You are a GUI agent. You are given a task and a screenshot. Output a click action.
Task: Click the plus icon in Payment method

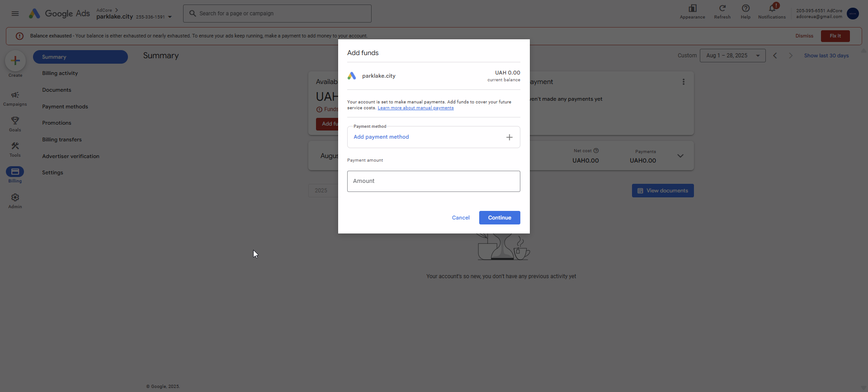509,137
